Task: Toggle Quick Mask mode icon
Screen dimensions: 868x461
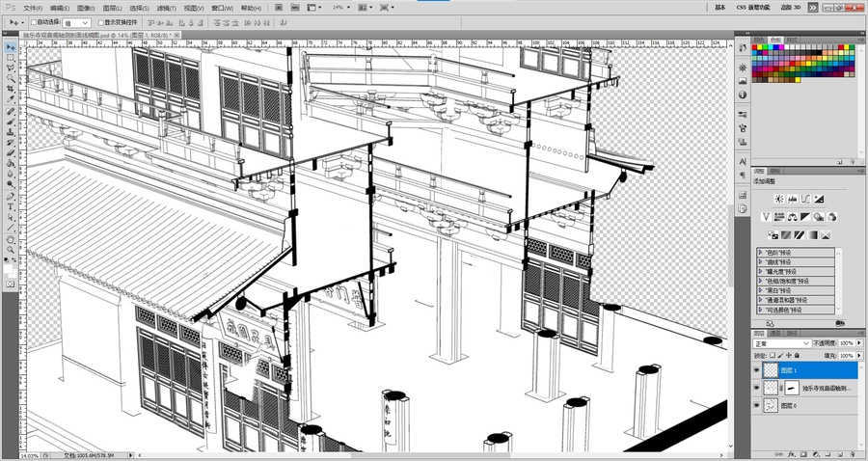Action: tap(11, 285)
